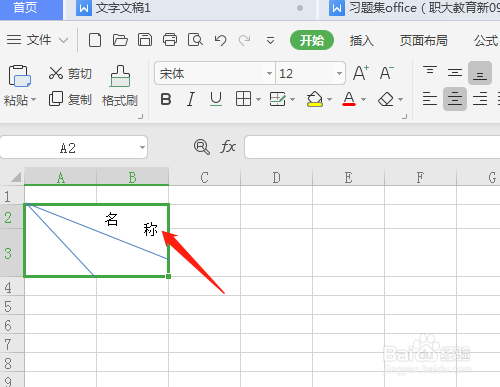Click the New document icon

(x=95, y=40)
